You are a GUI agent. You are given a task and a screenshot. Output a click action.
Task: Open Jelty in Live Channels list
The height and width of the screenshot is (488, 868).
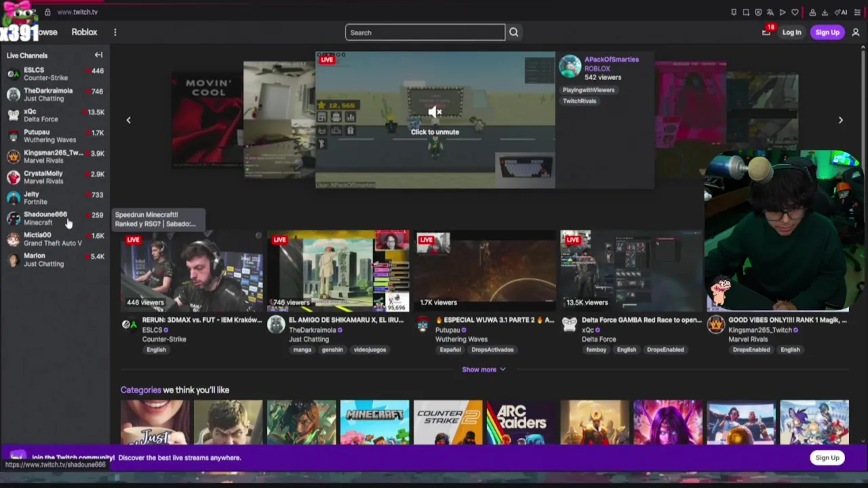[x=56, y=198]
